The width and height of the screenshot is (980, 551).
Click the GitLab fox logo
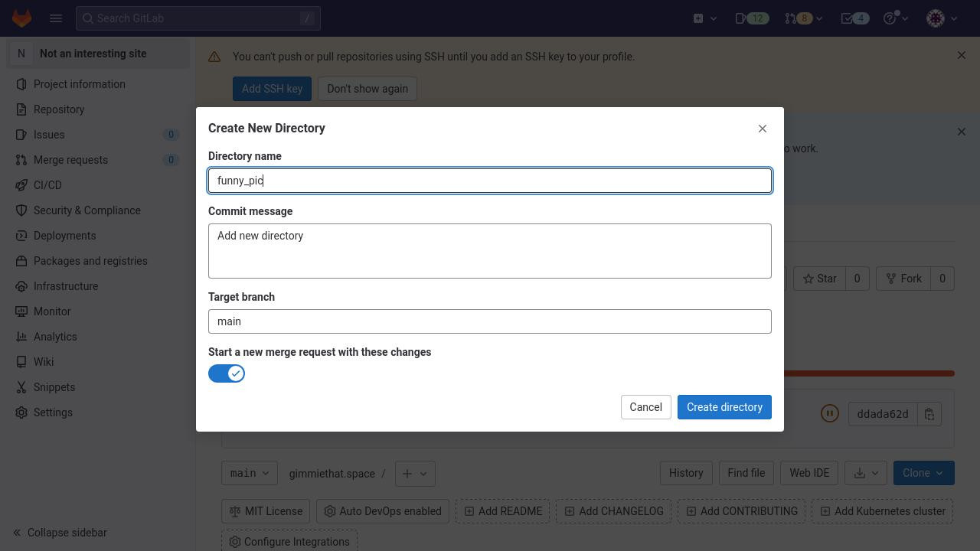(x=21, y=18)
